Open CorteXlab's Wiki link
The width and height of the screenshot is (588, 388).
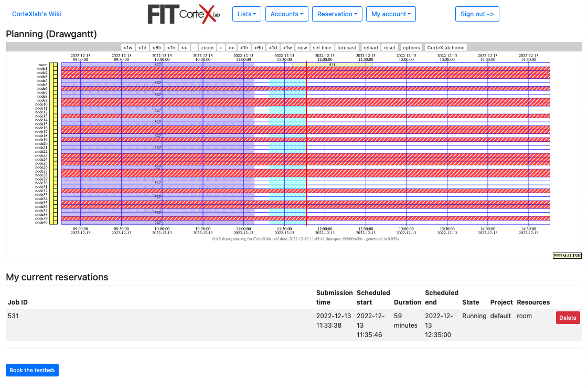37,14
